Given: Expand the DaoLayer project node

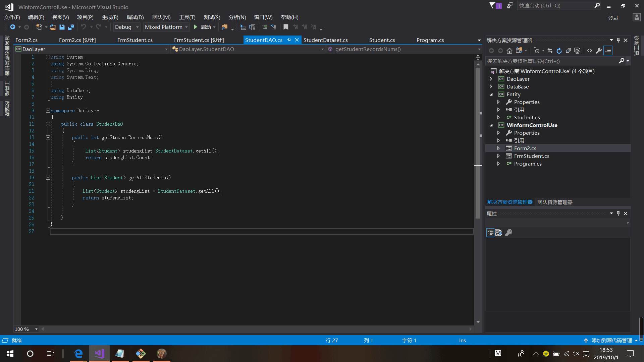Looking at the screenshot, I should tap(491, 79).
